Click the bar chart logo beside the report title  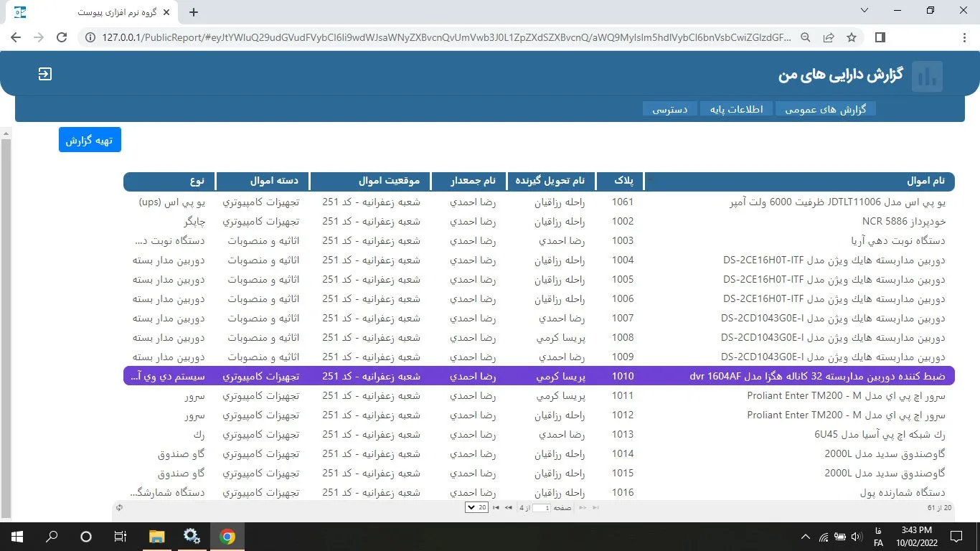pyautogui.click(x=927, y=76)
